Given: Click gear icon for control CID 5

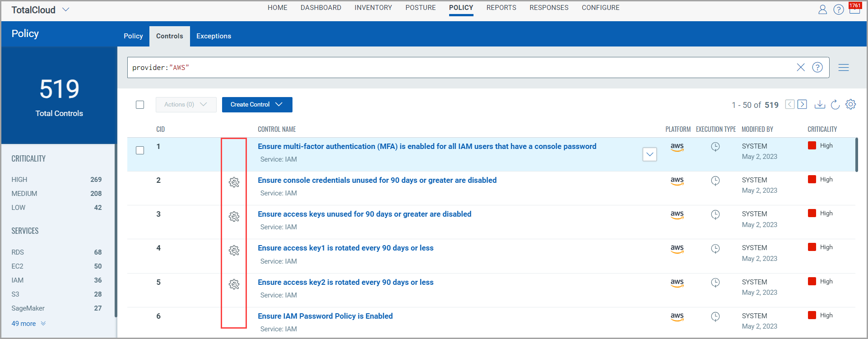Looking at the screenshot, I should point(234,284).
